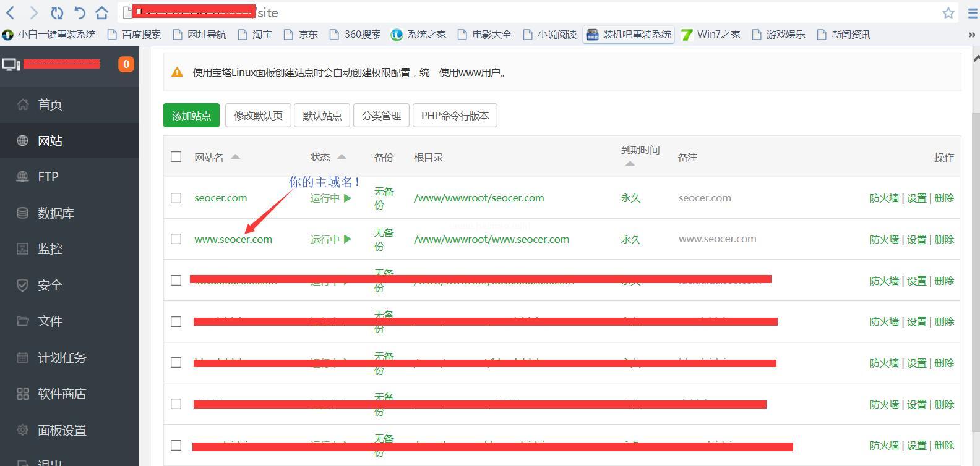Viewport: 980px width, 466px height.
Task: Open the FTP menu in sidebar
Action: click(x=48, y=177)
